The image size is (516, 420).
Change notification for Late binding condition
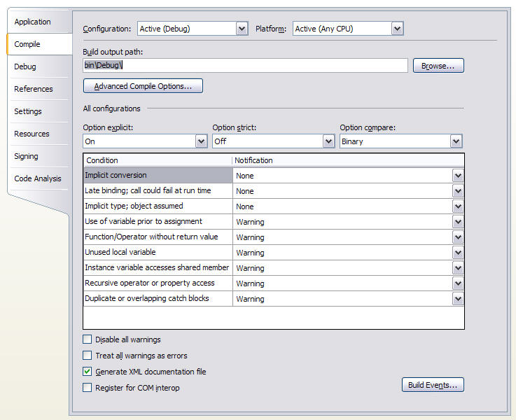pyautogui.click(x=458, y=191)
